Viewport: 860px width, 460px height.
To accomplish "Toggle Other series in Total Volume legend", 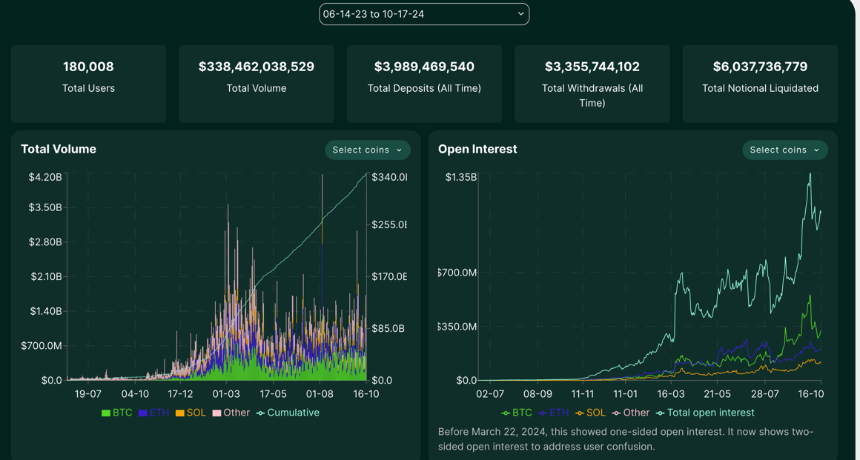I will pos(231,412).
